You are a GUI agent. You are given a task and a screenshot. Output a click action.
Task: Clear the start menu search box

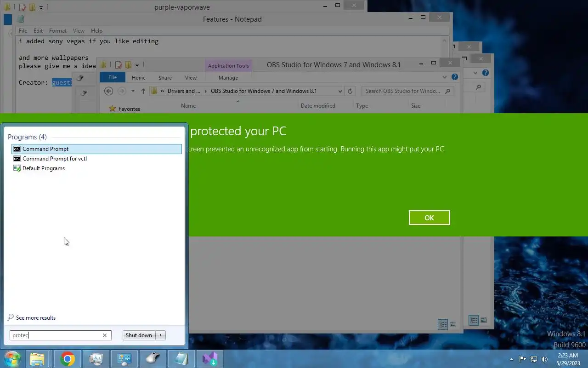pos(105,335)
